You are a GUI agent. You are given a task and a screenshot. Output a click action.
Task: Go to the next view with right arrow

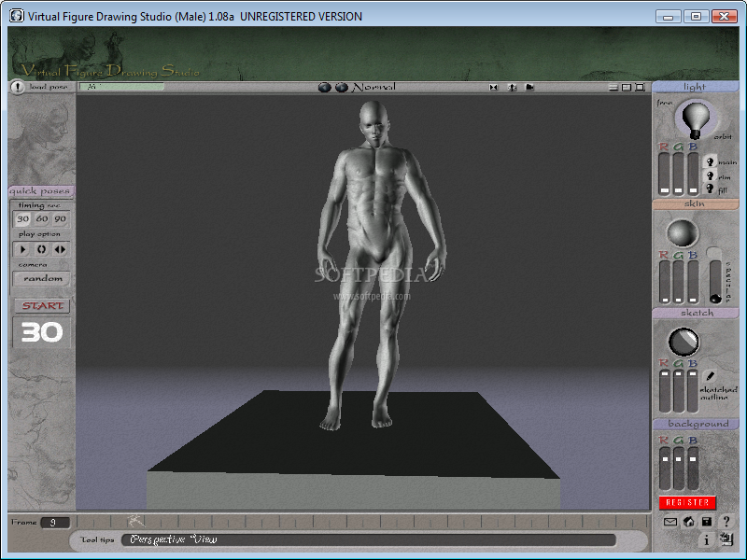click(x=342, y=87)
